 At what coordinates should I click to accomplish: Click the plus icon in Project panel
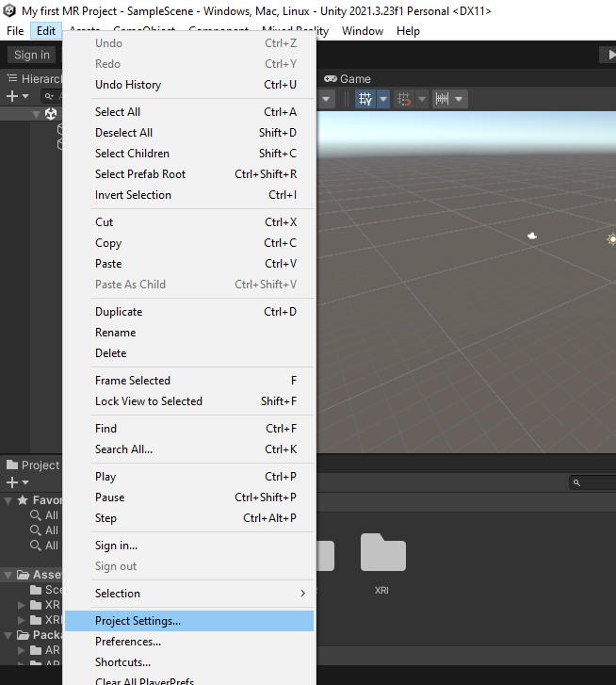click(12, 482)
